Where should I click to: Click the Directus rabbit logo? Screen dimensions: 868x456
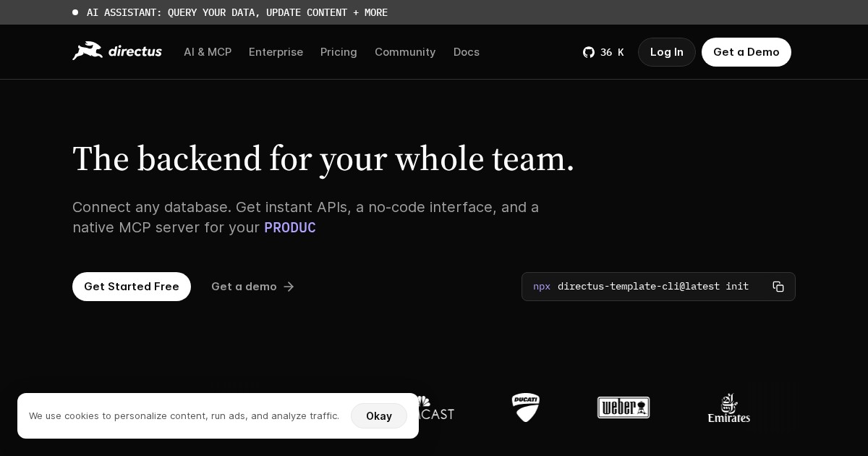pyautogui.click(x=116, y=51)
